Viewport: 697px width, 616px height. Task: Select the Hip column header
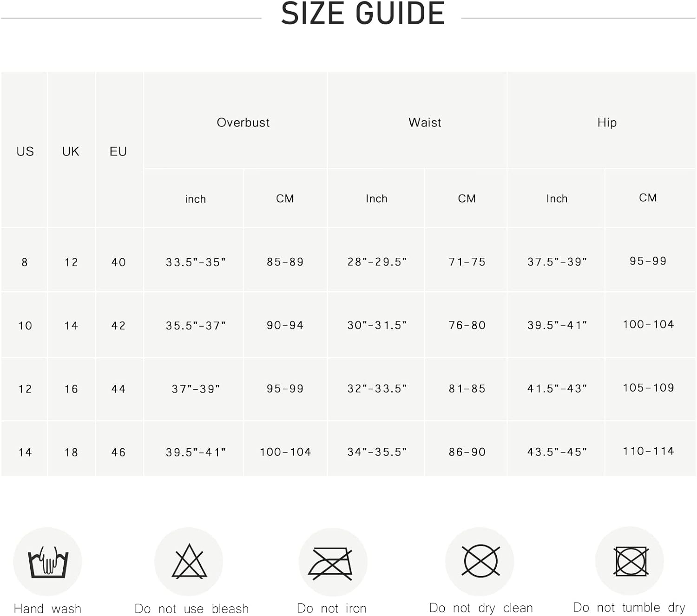tap(607, 123)
